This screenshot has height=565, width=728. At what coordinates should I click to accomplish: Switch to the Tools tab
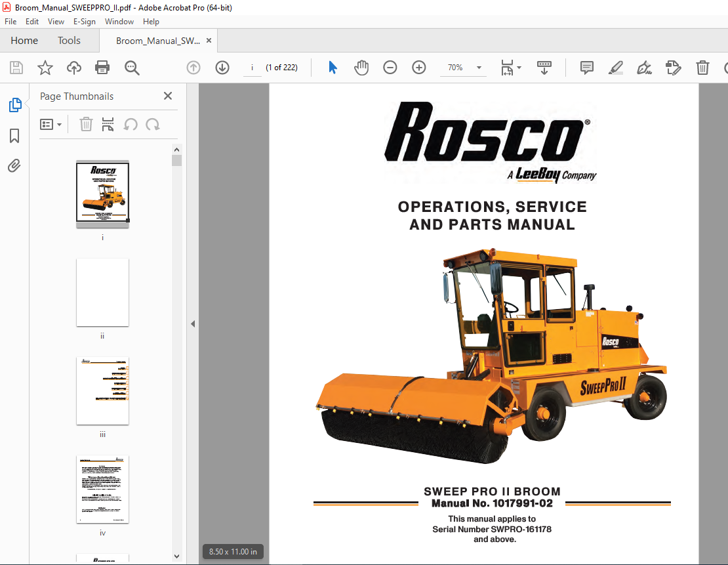pos(69,41)
